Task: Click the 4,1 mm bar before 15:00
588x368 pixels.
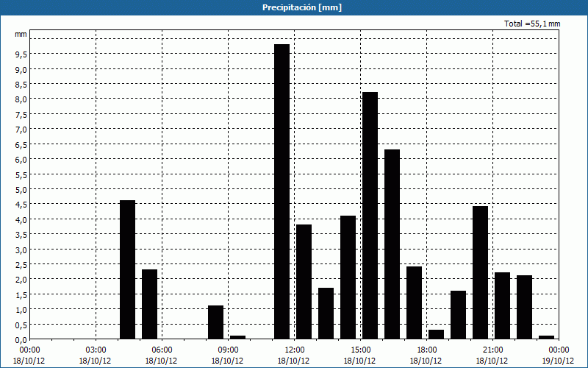Action: tap(348, 277)
